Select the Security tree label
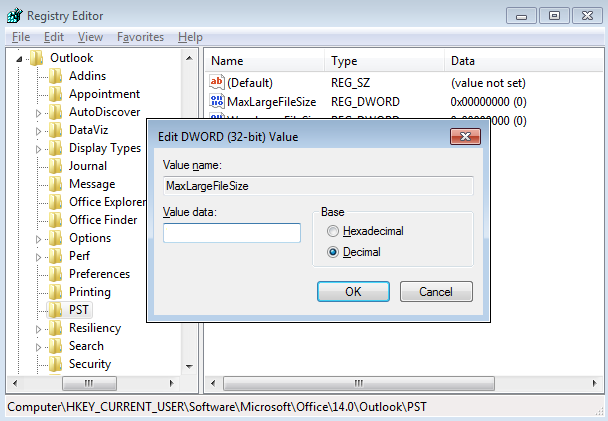 (90, 364)
